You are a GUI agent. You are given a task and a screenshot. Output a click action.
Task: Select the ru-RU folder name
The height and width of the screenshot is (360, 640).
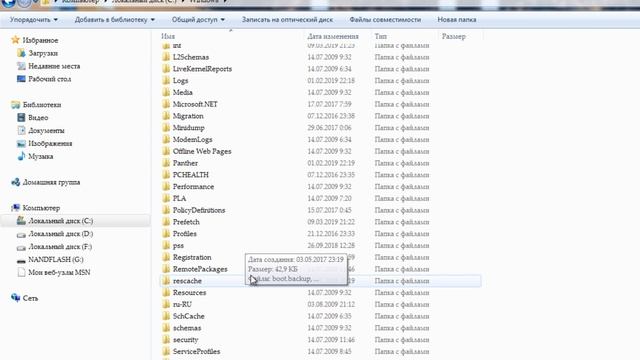182,304
